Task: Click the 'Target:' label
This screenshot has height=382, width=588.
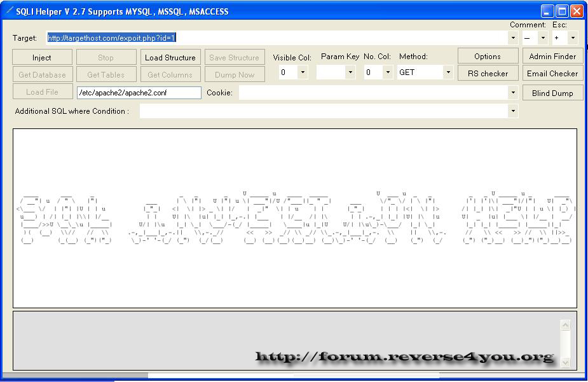Action: pos(25,38)
